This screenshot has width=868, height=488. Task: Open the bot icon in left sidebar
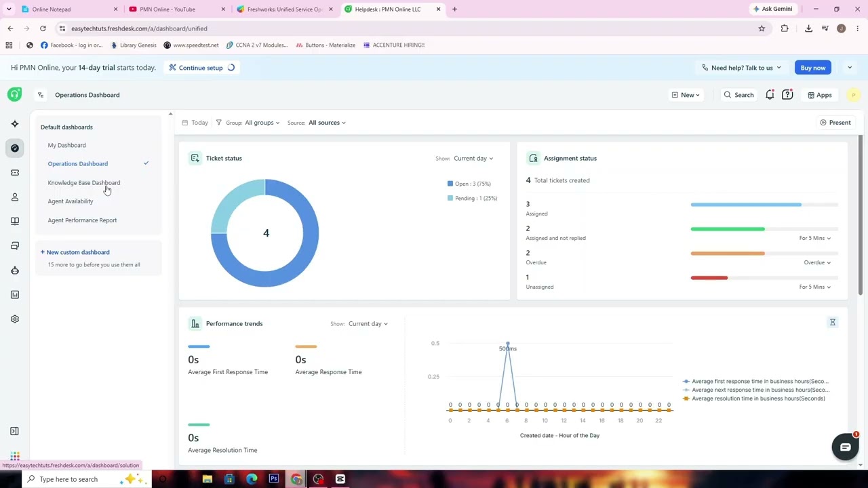point(15,270)
